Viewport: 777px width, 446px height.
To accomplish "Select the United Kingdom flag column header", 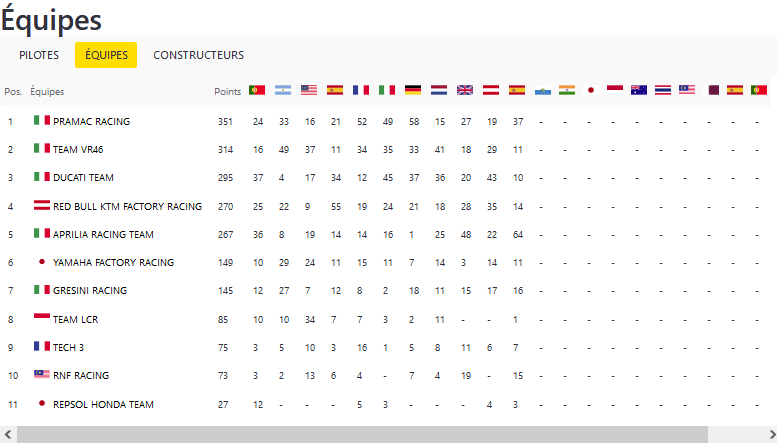I will click(x=465, y=90).
